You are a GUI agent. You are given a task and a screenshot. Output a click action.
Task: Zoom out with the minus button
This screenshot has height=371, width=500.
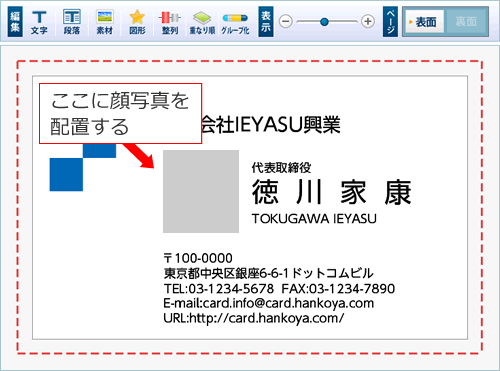[286, 22]
